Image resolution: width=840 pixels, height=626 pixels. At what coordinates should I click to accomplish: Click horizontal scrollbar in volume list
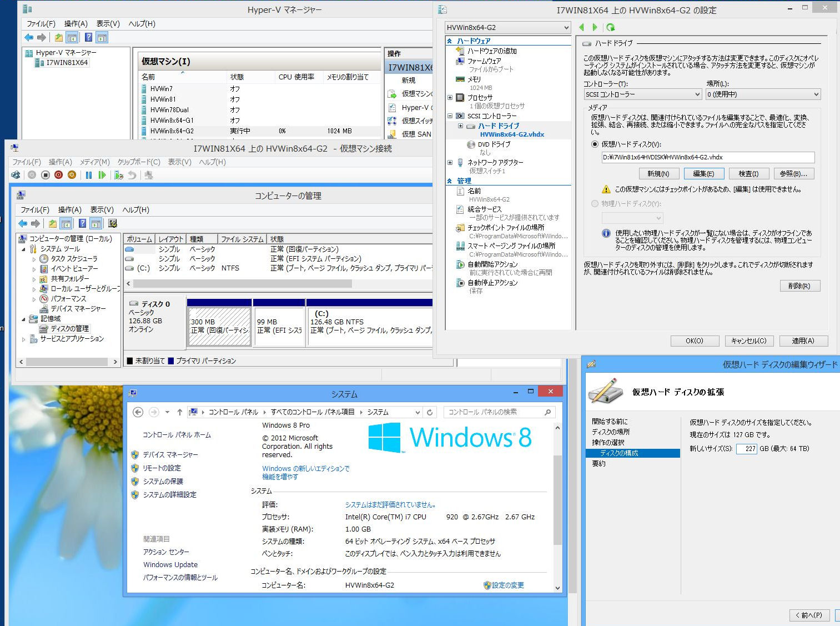click(243, 284)
